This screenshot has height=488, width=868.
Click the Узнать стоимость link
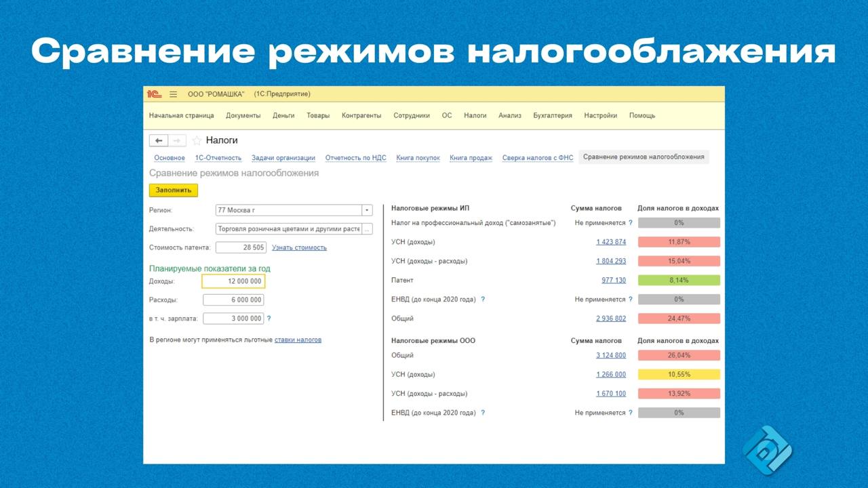[299, 248]
